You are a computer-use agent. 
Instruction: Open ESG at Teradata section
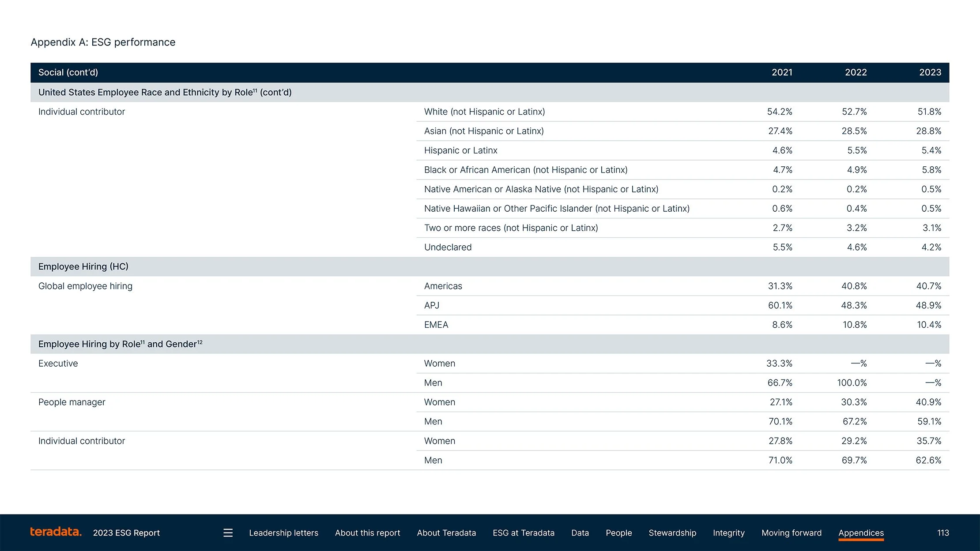[523, 532]
